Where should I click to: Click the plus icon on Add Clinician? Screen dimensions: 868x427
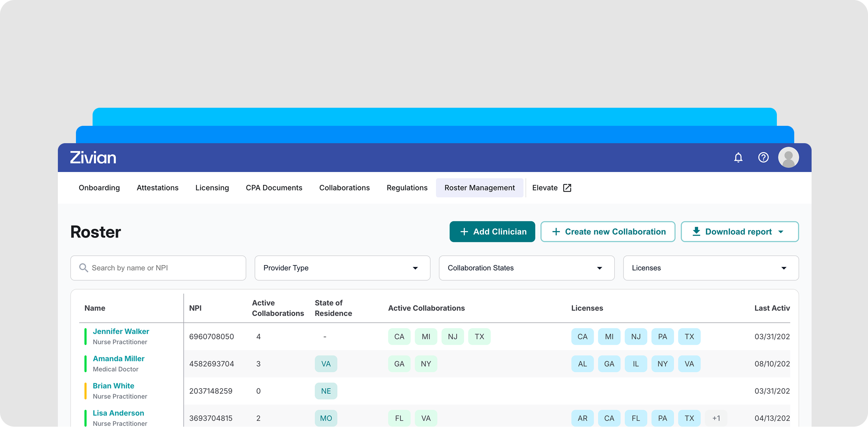pyautogui.click(x=464, y=232)
